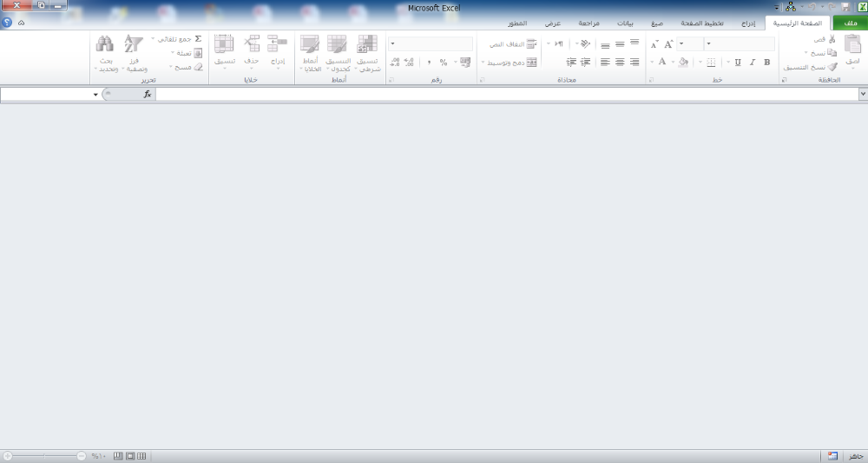Toggle Italic formatting
The width and height of the screenshot is (868, 463).
(753, 63)
